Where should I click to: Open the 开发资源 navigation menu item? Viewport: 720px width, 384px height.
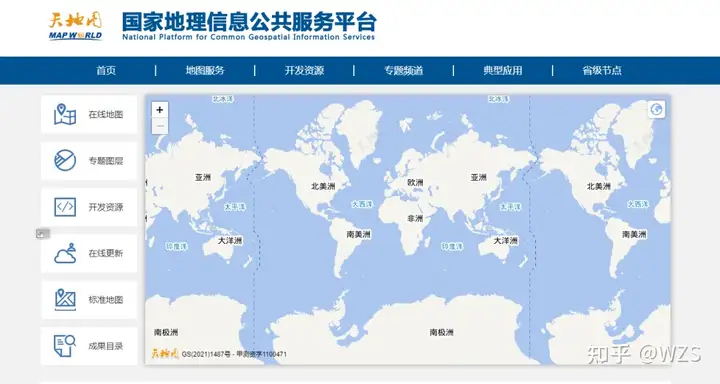(x=304, y=70)
